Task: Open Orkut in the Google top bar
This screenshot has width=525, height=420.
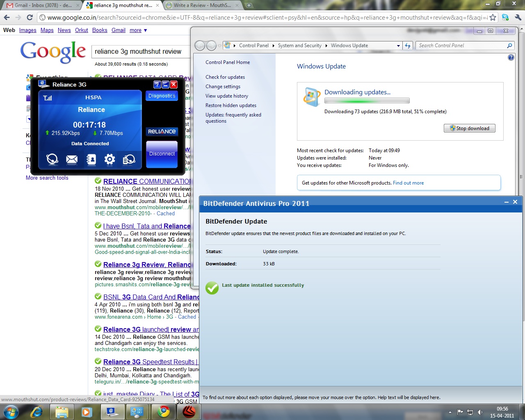Action: (82, 30)
